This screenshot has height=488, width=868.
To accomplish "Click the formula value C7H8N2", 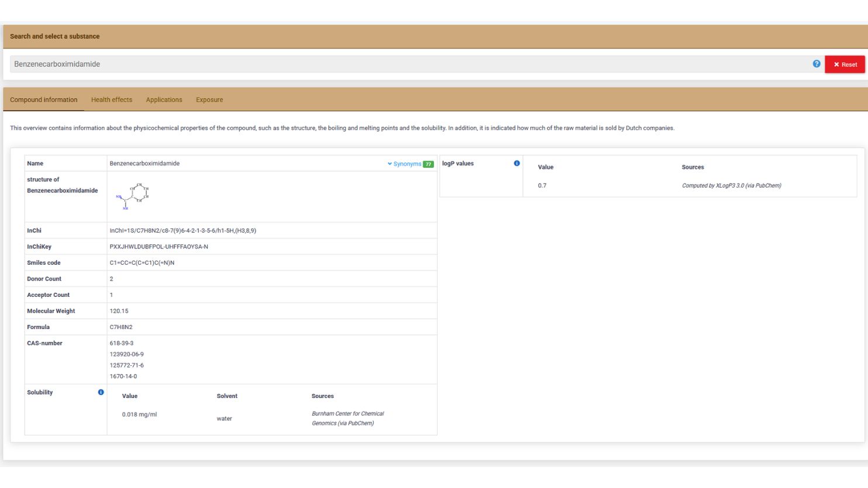I will pos(121,327).
